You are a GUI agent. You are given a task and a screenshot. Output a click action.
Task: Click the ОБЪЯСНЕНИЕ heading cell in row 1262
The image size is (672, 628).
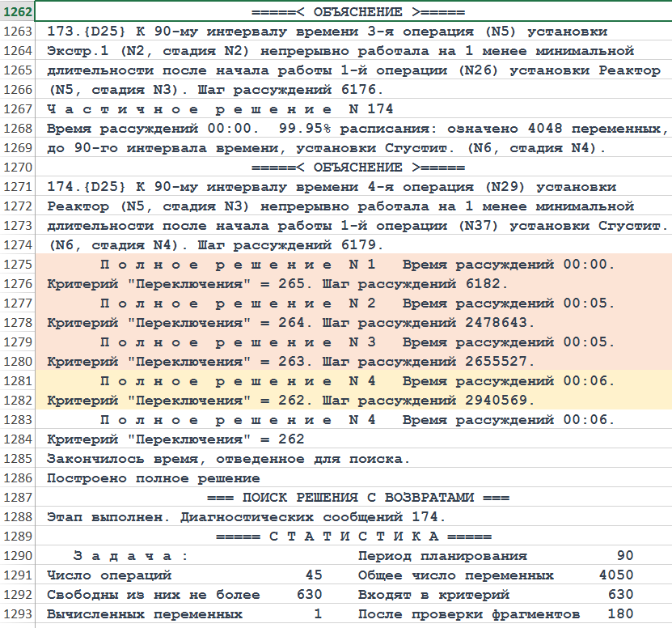[x=357, y=12]
